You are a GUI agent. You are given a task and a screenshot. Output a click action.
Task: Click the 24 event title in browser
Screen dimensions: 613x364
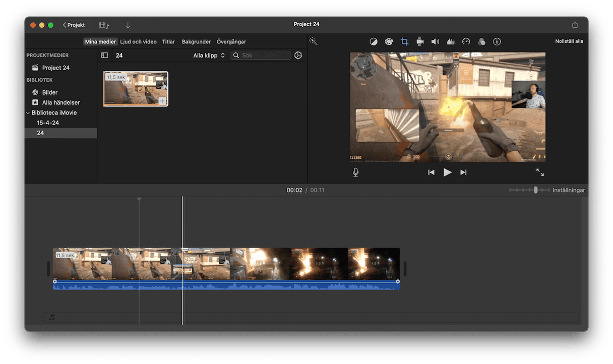119,55
